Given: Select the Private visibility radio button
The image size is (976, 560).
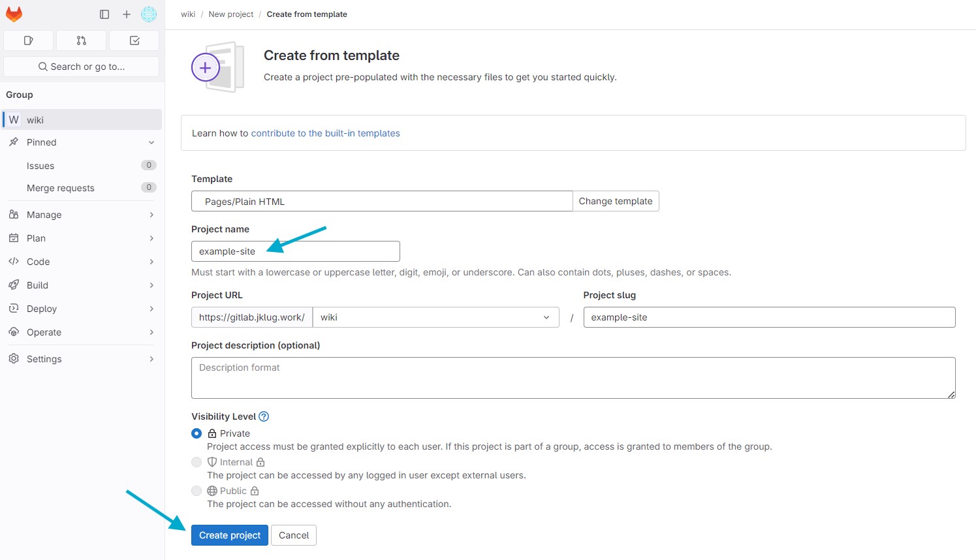Looking at the screenshot, I should (x=197, y=433).
